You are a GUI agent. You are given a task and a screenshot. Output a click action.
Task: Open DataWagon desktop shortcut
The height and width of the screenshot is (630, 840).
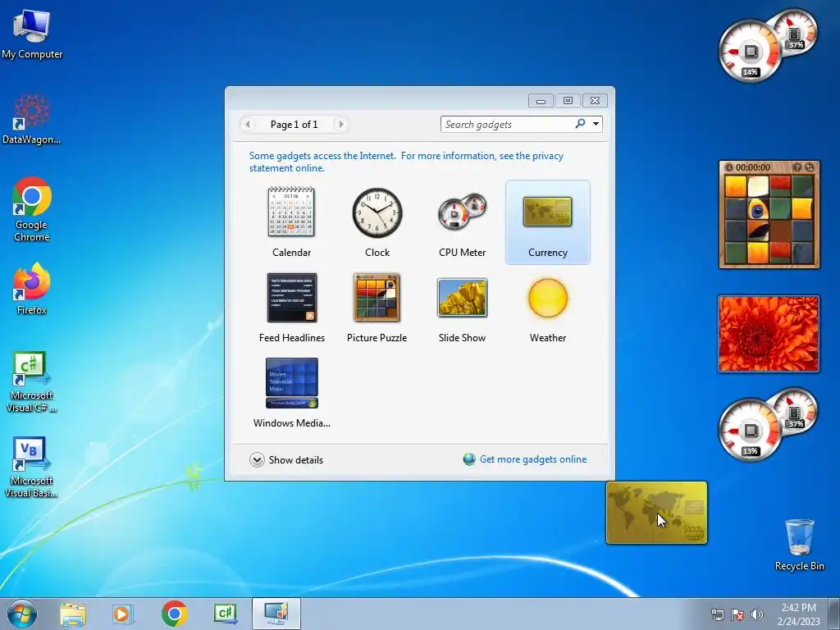click(32, 119)
